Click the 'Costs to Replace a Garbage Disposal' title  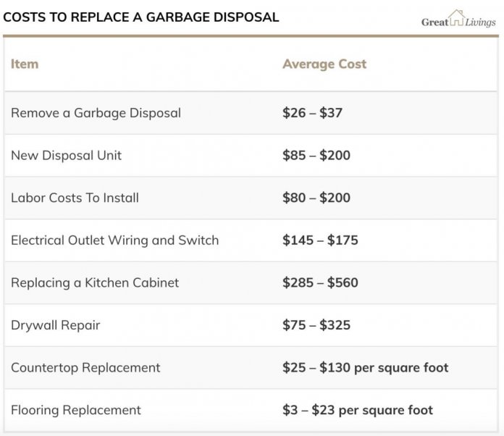(x=141, y=17)
